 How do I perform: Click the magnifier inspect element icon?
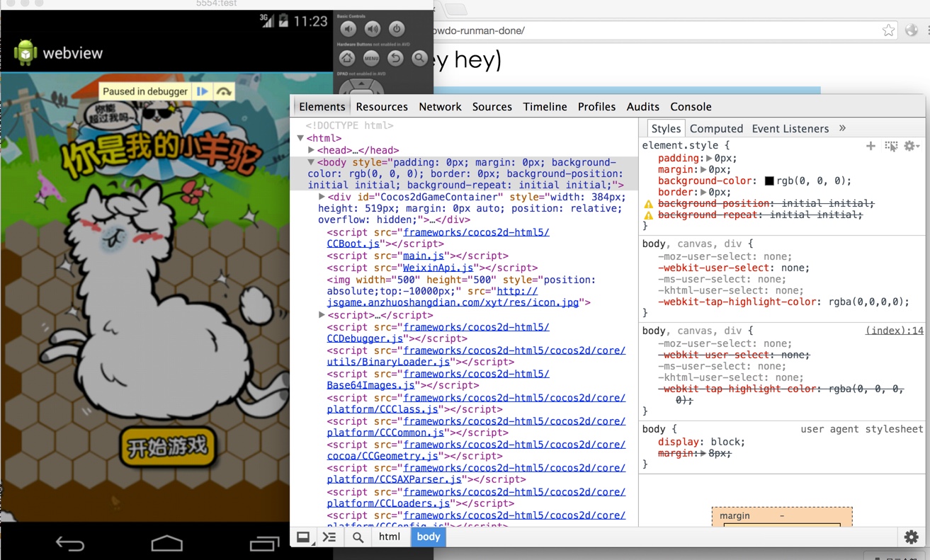(358, 537)
